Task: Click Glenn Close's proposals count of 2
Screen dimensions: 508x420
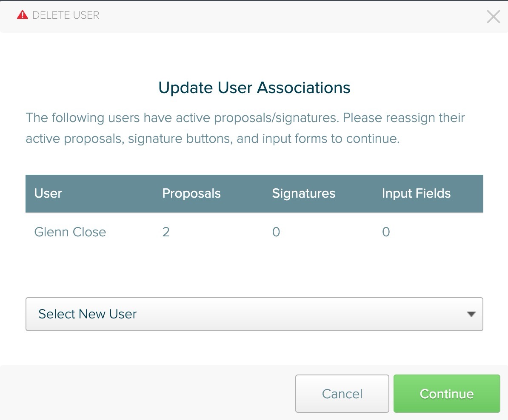Action: (166, 232)
